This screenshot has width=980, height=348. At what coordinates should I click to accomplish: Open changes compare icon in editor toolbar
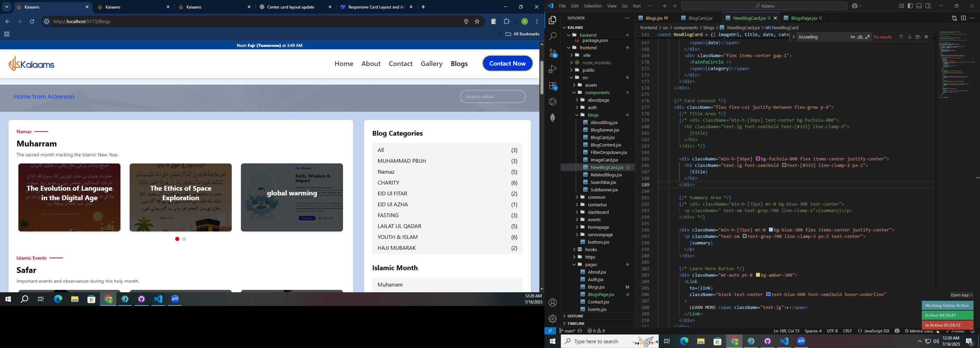click(954, 18)
